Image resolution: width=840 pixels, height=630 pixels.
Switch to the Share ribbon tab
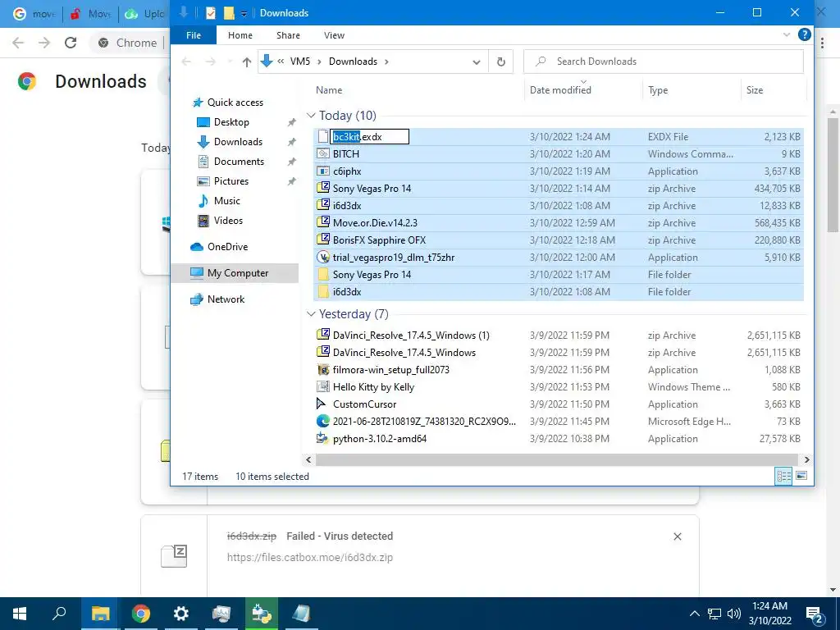288,35
